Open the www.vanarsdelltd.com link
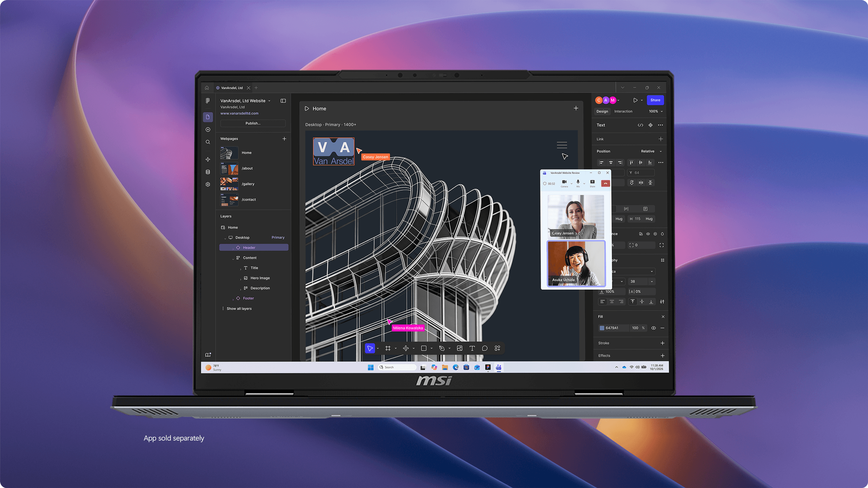868x488 pixels. (x=239, y=113)
